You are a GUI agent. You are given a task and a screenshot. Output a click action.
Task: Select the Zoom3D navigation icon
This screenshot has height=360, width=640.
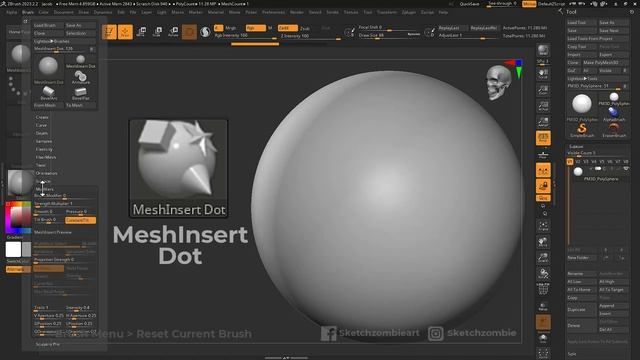coord(543,258)
